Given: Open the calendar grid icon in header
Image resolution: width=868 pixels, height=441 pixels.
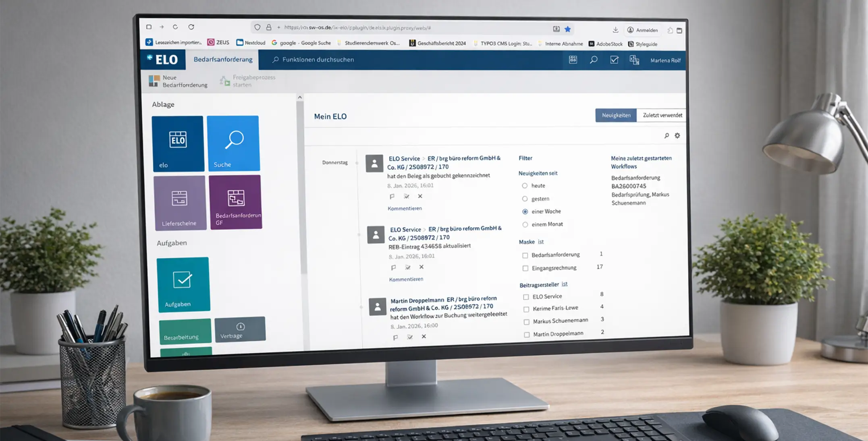Looking at the screenshot, I should [573, 60].
